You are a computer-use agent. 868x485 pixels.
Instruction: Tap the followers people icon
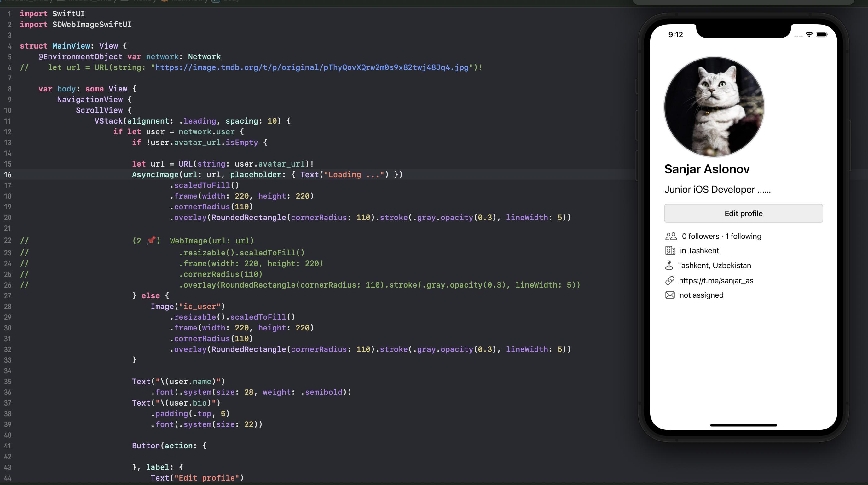pyautogui.click(x=671, y=236)
